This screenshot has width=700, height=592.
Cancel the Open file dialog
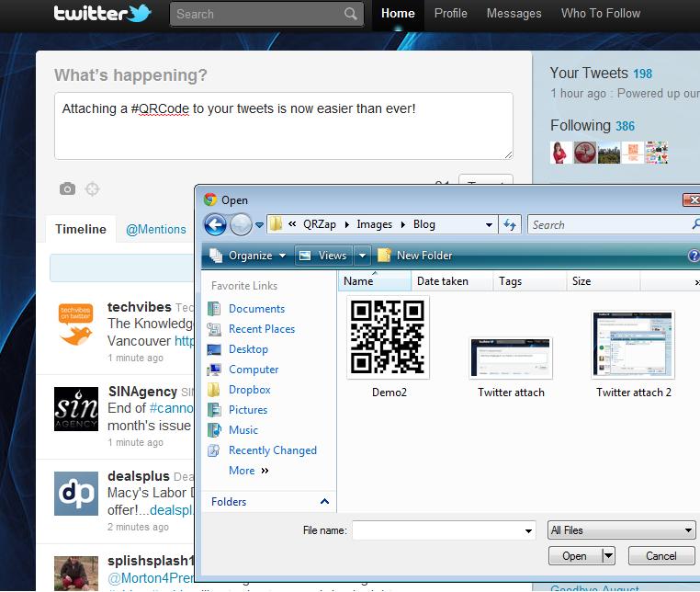pos(661,556)
